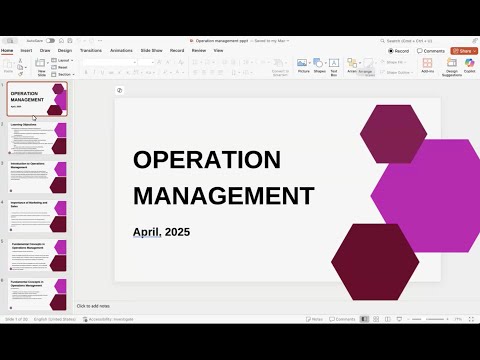This screenshot has width=480, height=360.
Task: Open the font size combo box
Action: [x=146, y=62]
